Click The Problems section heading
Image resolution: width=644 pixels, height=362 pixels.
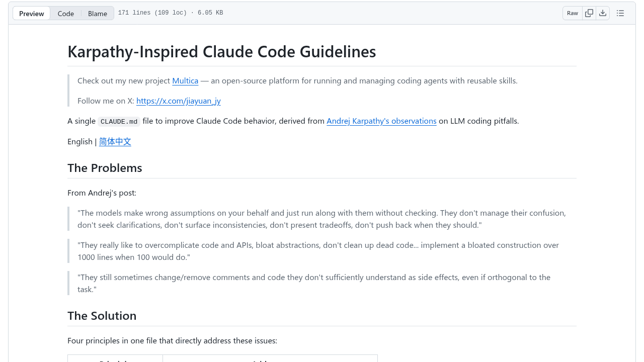pos(105,168)
